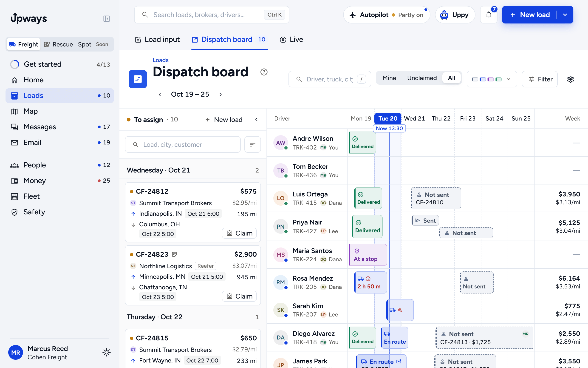The width and height of the screenshot is (588, 368).
Task: Collapse the sidebar panel icon
Action: point(106,18)
